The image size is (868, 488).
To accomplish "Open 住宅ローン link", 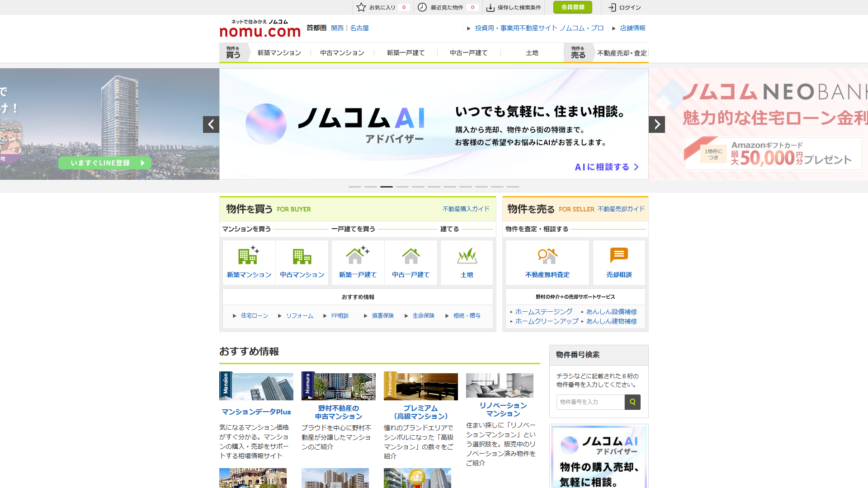I will (x=255, y=316).
